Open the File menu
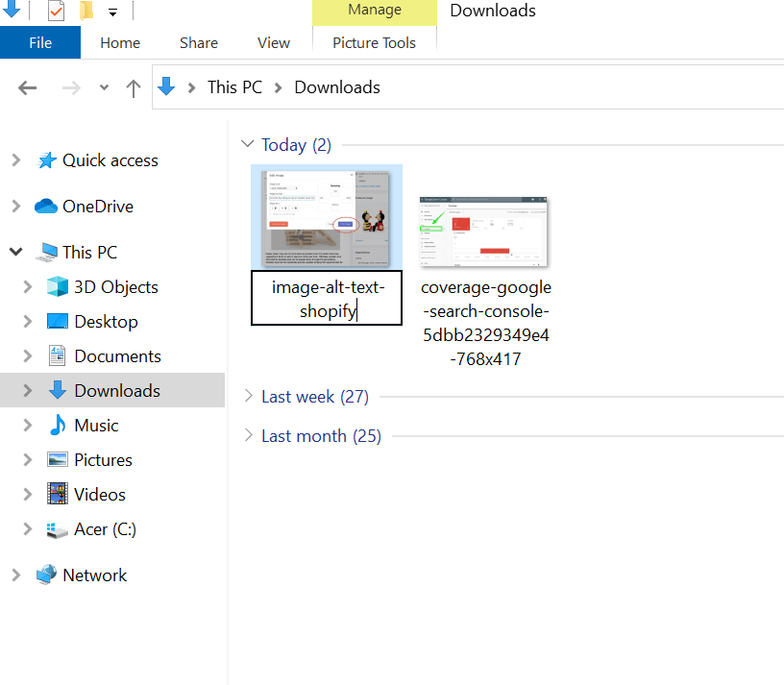The width and height of the screenshot is (784, 685). click(40, 43)
